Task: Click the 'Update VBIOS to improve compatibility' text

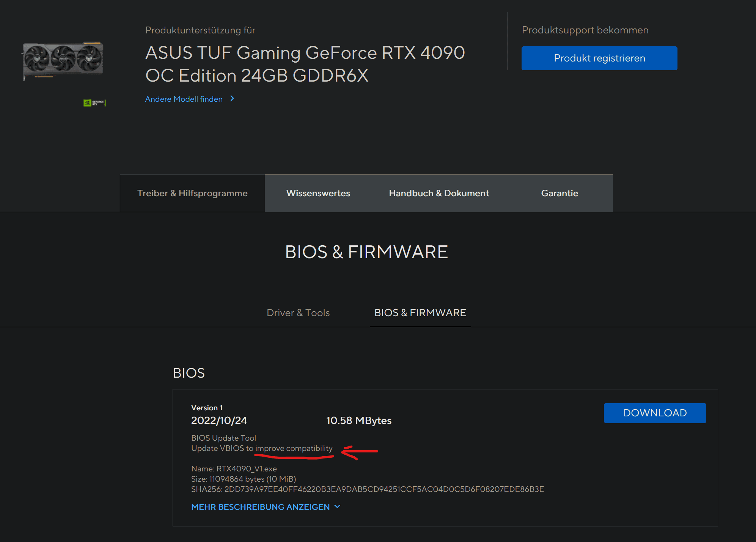Action: coord(262,448)
